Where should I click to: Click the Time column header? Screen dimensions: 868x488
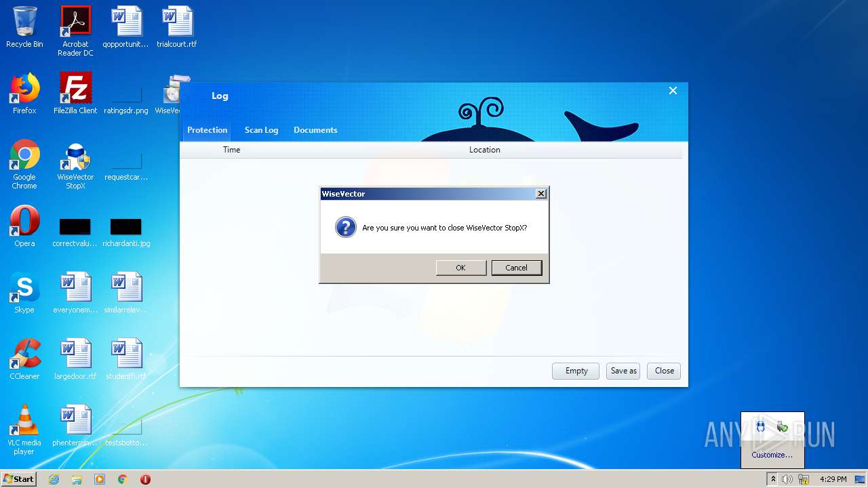point(231,150)
